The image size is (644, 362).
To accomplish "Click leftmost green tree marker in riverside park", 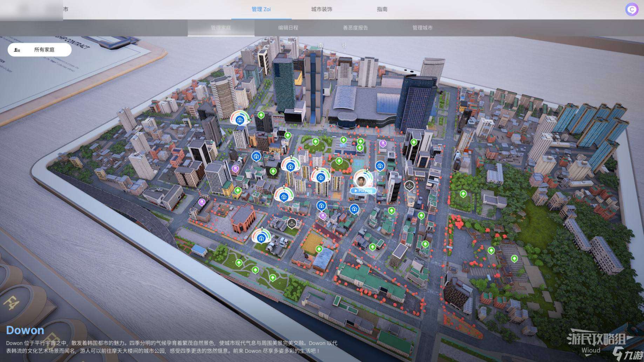I will coord(239,262).
